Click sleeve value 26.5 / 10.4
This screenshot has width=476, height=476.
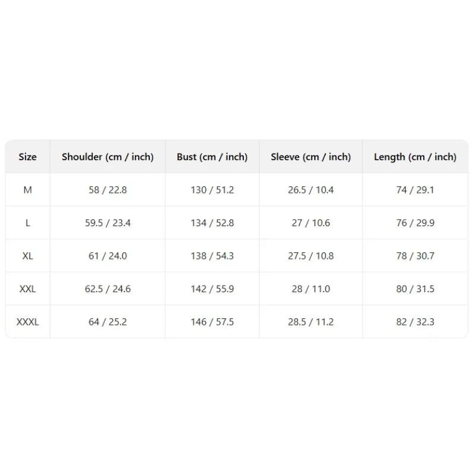[311, 190]
